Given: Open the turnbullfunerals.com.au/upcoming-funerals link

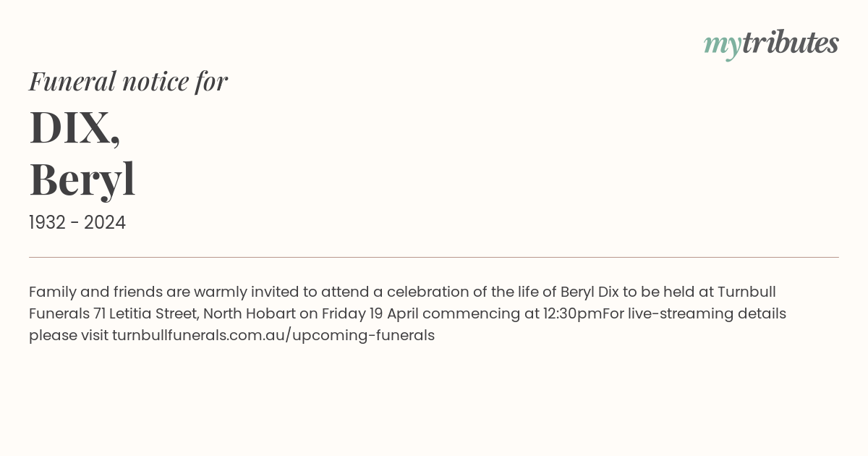Looking at the screenshot, I should (x=273, y=335).
